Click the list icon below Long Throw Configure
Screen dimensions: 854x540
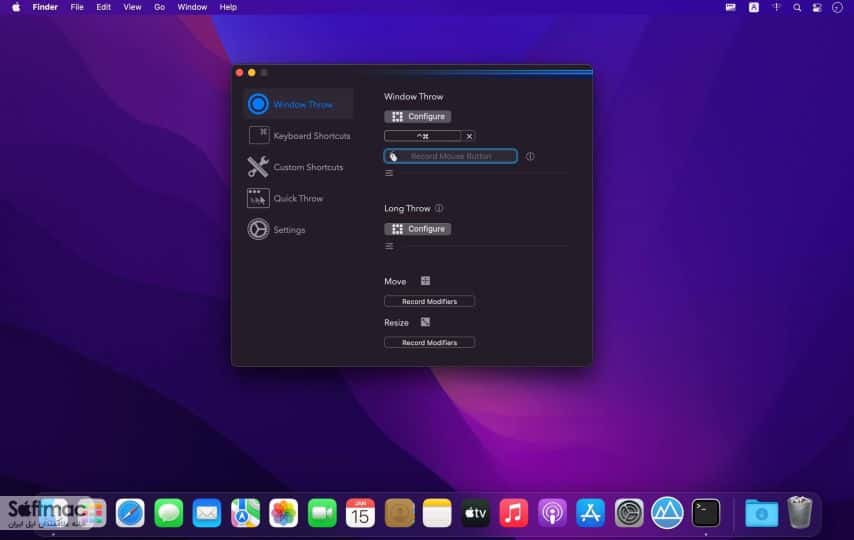tap(389, 246)
